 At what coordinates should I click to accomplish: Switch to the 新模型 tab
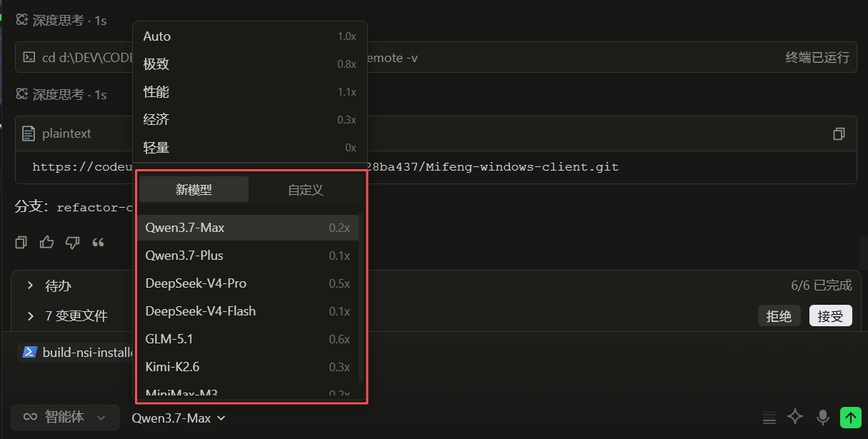coord(194,190)
